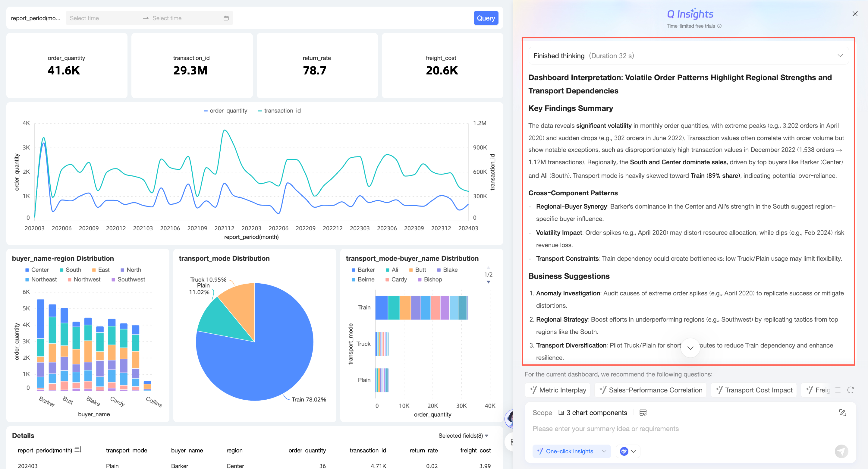Select the Transport Cost Impact suggestion
Screen dimensions: 868x469
coord(754,390)
